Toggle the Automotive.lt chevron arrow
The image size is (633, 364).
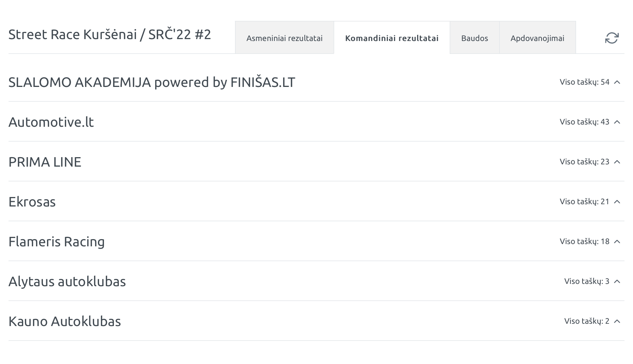click(617, 122)
